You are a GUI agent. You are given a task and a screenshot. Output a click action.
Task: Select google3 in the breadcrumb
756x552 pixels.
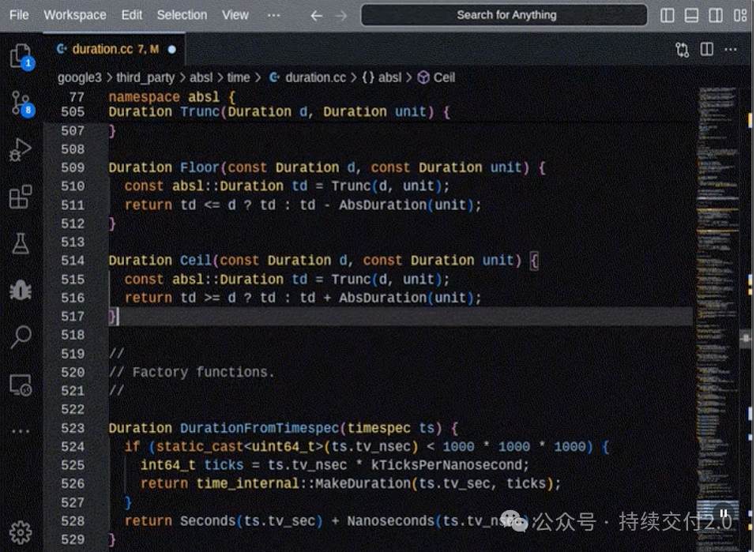pyautogui.click(x=80, y=77)
